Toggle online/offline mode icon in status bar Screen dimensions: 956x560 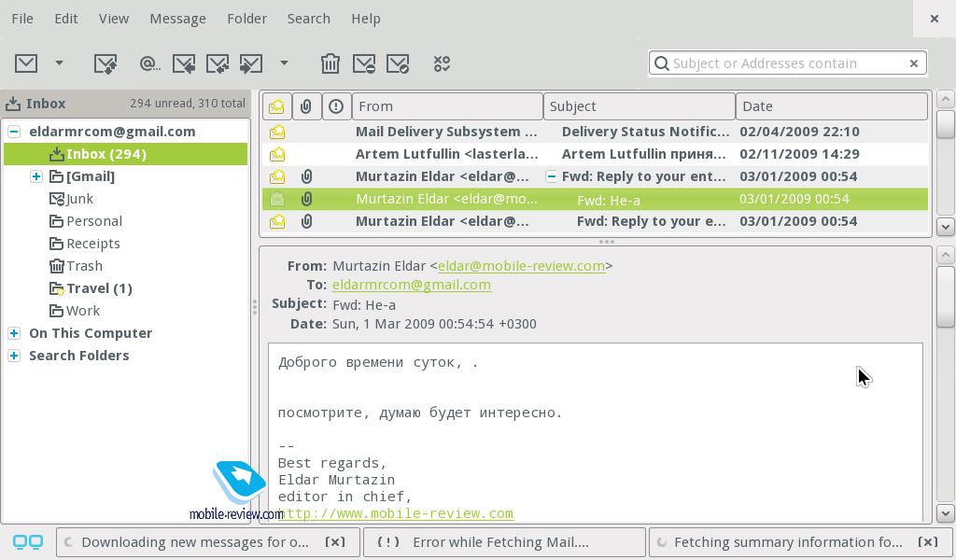(x=28, y=542)
